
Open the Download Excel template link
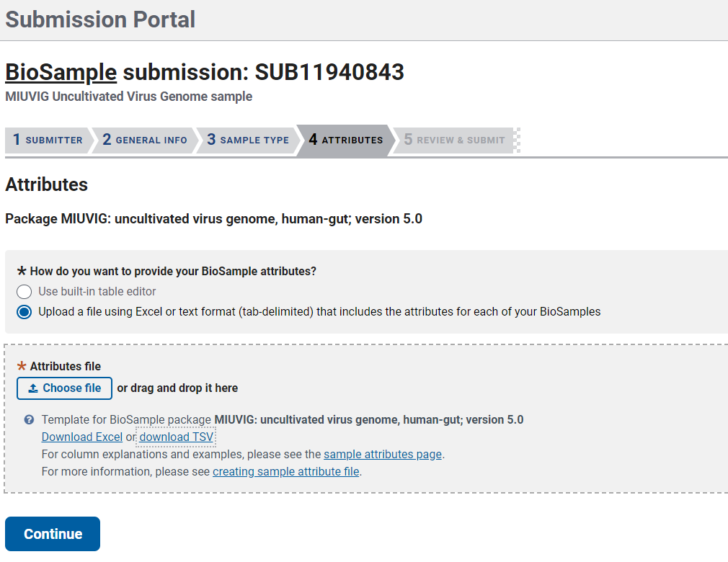(81, 437)
